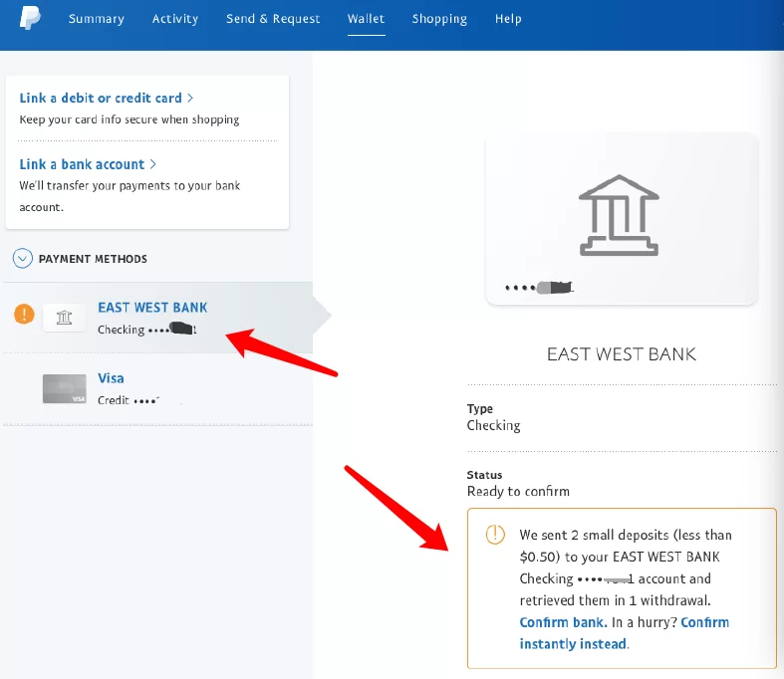Viewport: 784px width, 679px height.
Task: Select the Wallet tab
Action: point(366,19)
